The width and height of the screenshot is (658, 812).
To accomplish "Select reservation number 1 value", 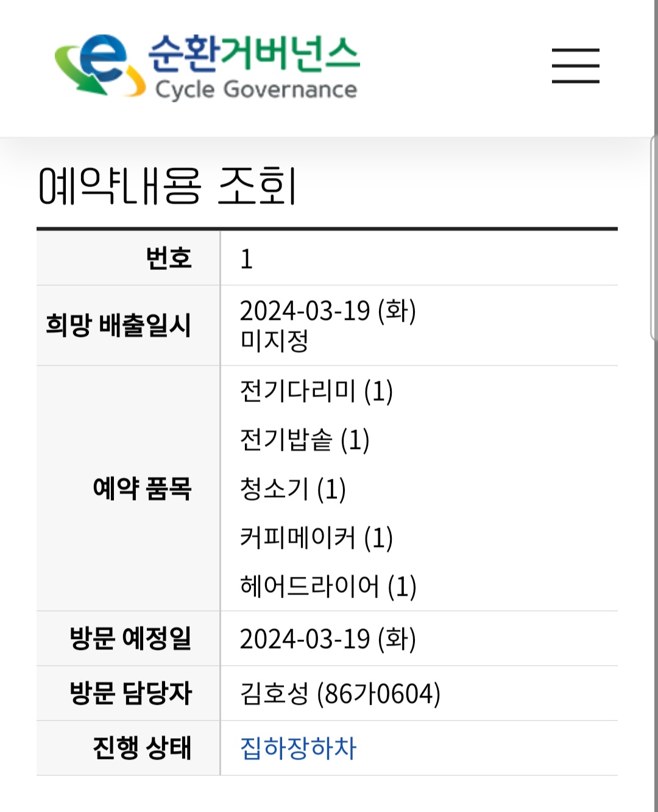I will (x=246, y=259).
